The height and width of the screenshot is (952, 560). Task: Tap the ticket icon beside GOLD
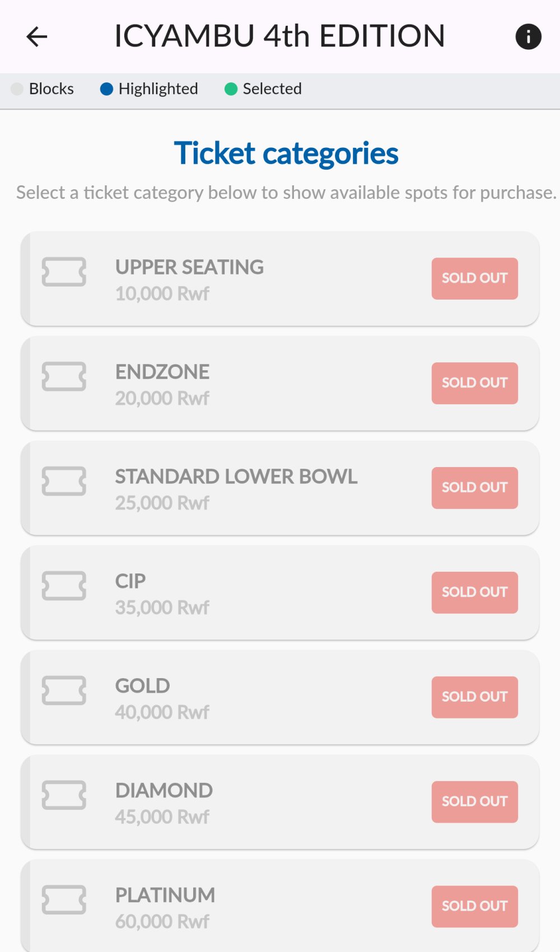[64, 690]
